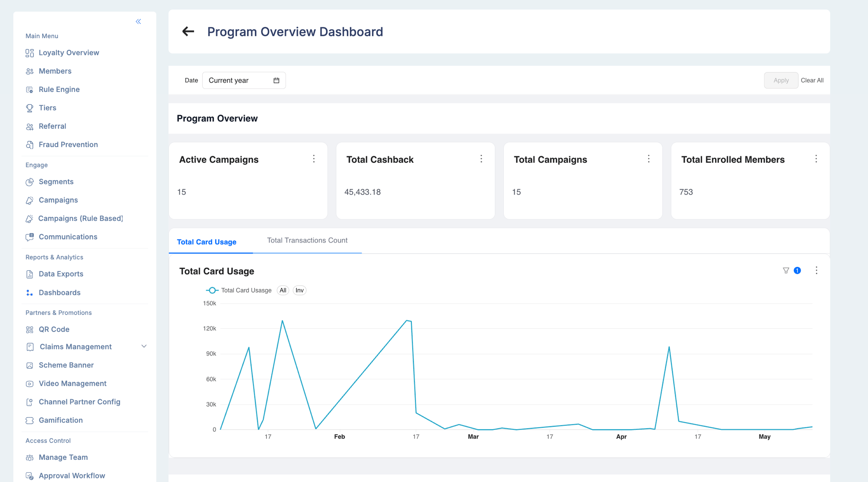Click the 45,433.18 cashback value
The image size is (868, 482).
362,192
